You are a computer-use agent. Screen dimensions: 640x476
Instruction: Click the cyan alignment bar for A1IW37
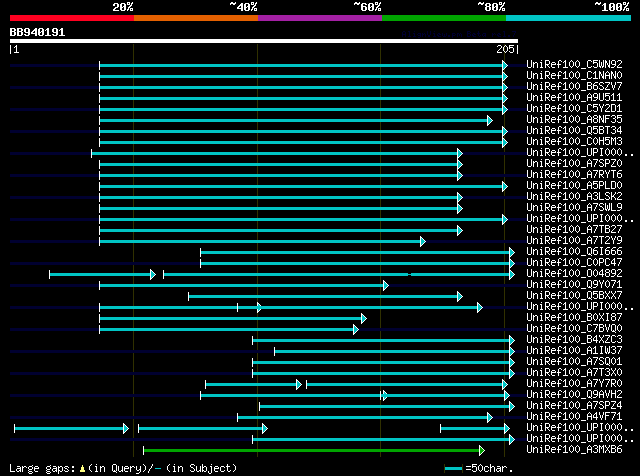394,352
